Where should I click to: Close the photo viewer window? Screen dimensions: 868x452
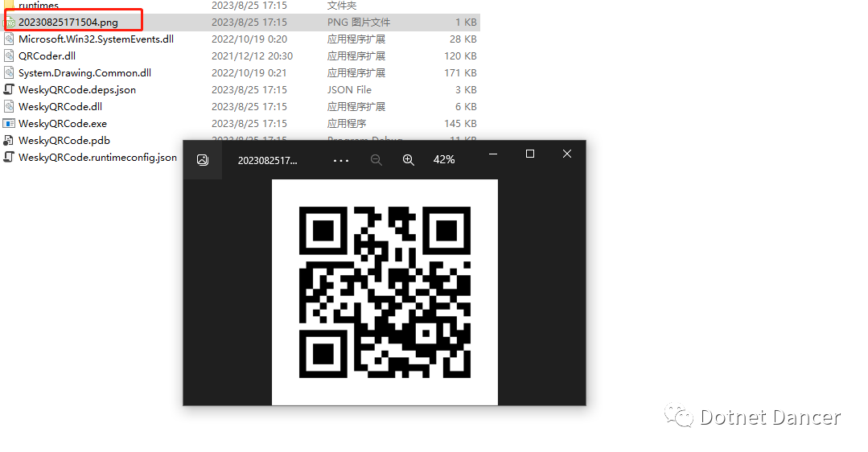[567, 154]
